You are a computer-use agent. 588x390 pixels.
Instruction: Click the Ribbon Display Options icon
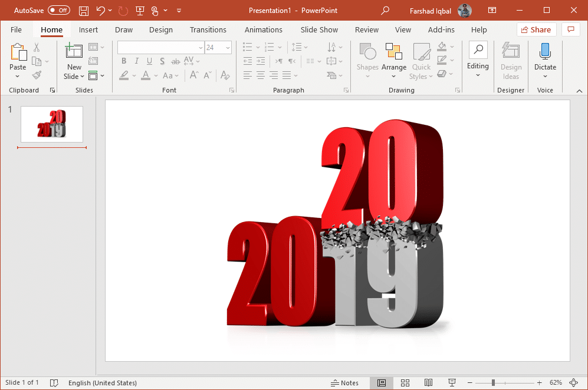492,11
